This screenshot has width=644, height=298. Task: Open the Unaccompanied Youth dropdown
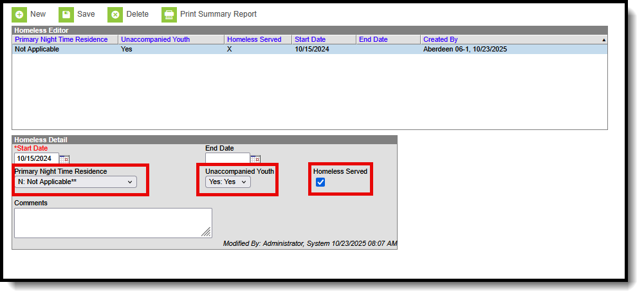point(228,182)
